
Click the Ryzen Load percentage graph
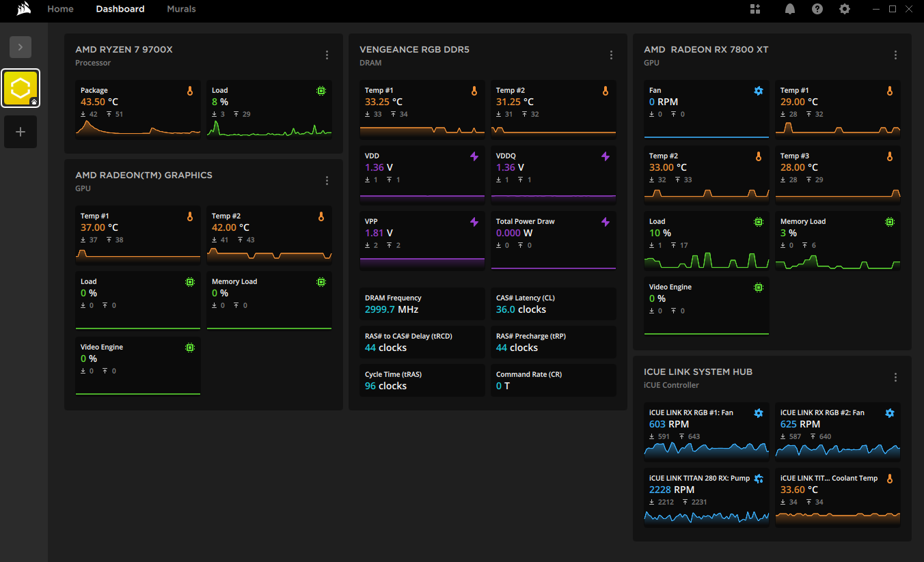pyautogui.click(x=269, y=128)
